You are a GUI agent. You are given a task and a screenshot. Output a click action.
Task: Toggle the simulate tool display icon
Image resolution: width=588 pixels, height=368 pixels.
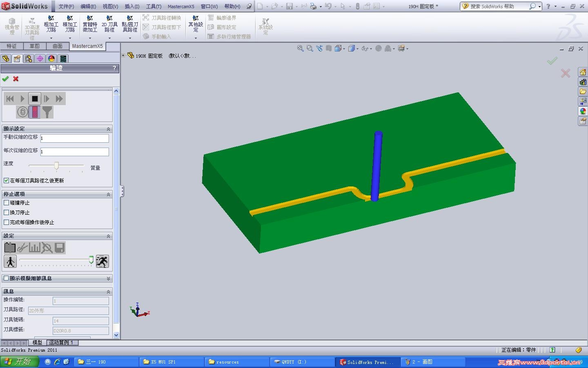pyautogui.click(x=35, y=112)
